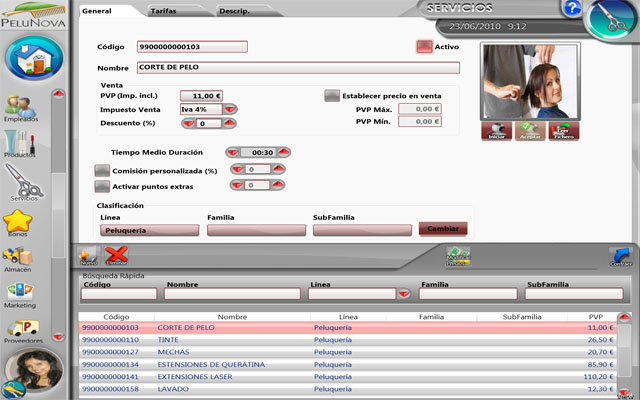Image resolution: width=640 pixels, height=400 pixels.
Task: Click the sidebar vertical scrollbar track
Action: tap(59, 215)
